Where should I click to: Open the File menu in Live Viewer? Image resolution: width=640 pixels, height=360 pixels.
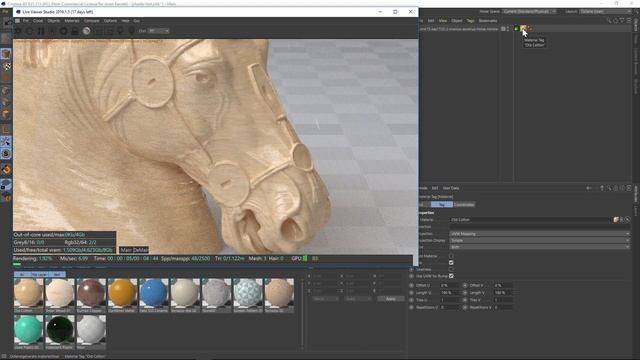26,20
